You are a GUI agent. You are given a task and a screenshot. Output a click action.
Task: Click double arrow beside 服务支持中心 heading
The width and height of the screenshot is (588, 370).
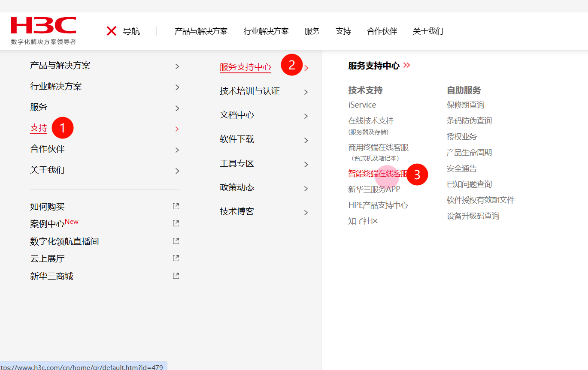406,65
